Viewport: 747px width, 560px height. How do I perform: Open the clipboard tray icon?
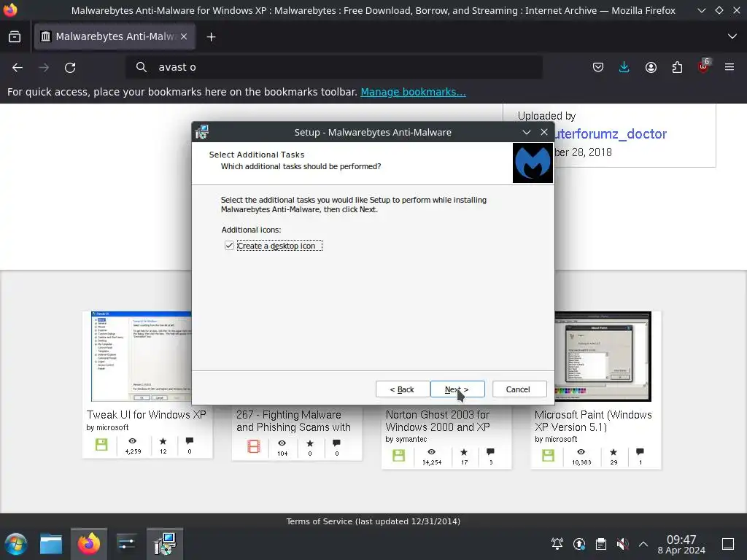(601, 544)
